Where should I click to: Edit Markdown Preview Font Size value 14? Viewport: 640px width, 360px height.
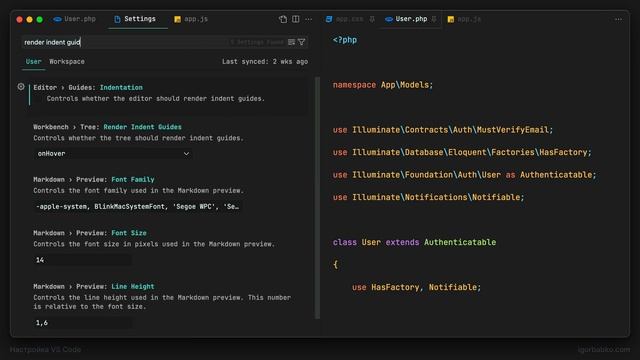(82, 260)
